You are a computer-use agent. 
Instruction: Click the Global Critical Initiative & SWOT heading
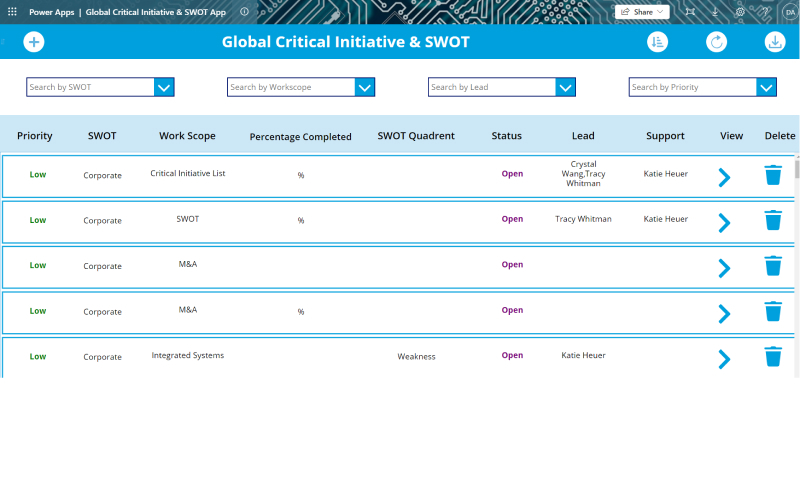[x=345, y=42]
